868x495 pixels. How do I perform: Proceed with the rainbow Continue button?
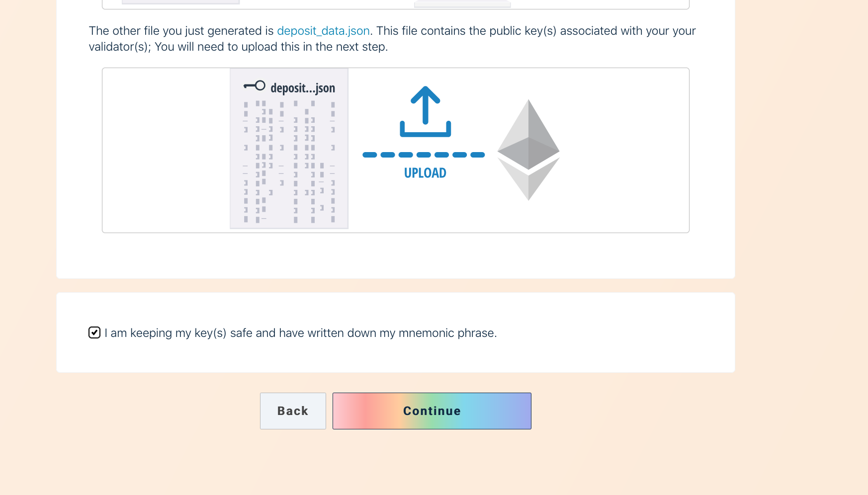432,411
